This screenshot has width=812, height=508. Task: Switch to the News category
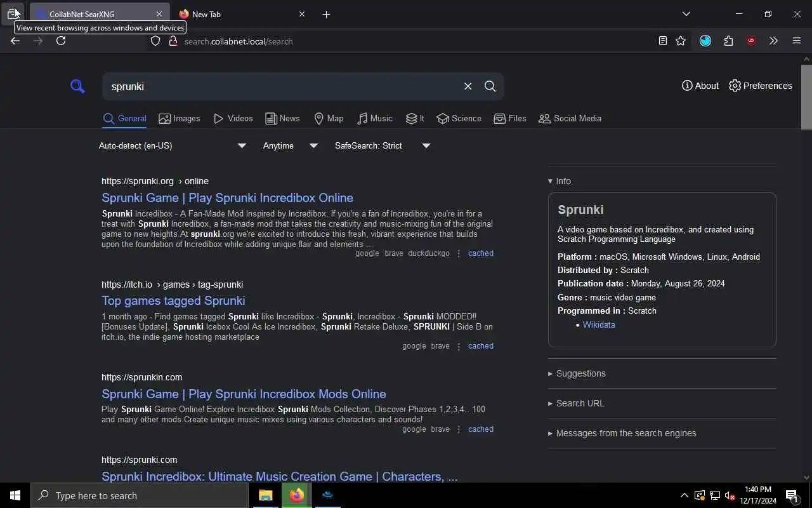[282, 119]
